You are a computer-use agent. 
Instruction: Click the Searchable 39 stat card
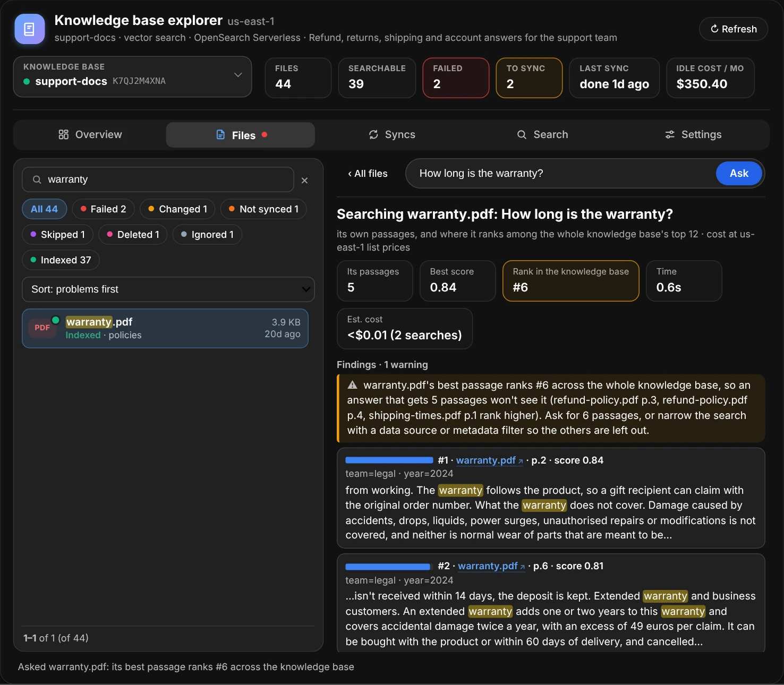[377, 78]
